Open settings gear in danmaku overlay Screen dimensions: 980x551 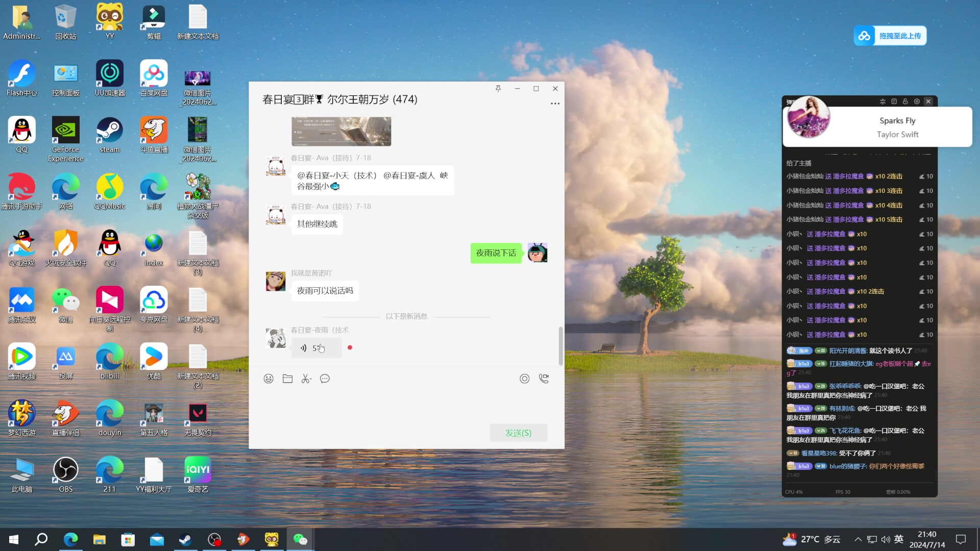tap(917, 102)
